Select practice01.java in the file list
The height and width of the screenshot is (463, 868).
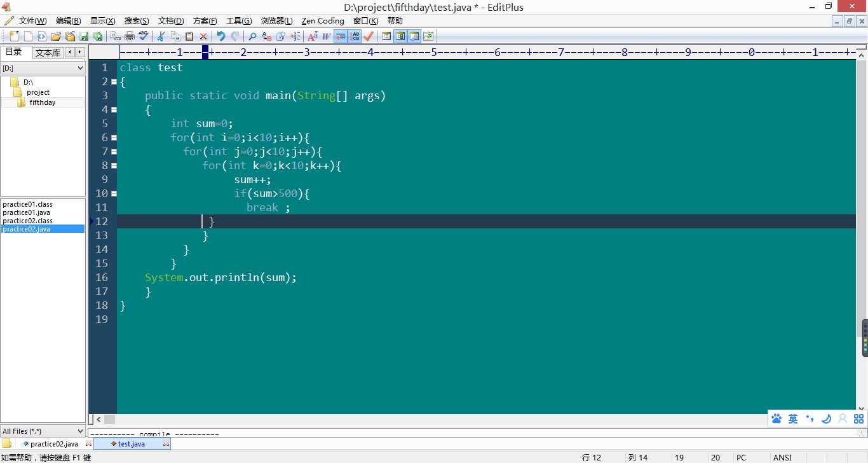pos(26,212)
